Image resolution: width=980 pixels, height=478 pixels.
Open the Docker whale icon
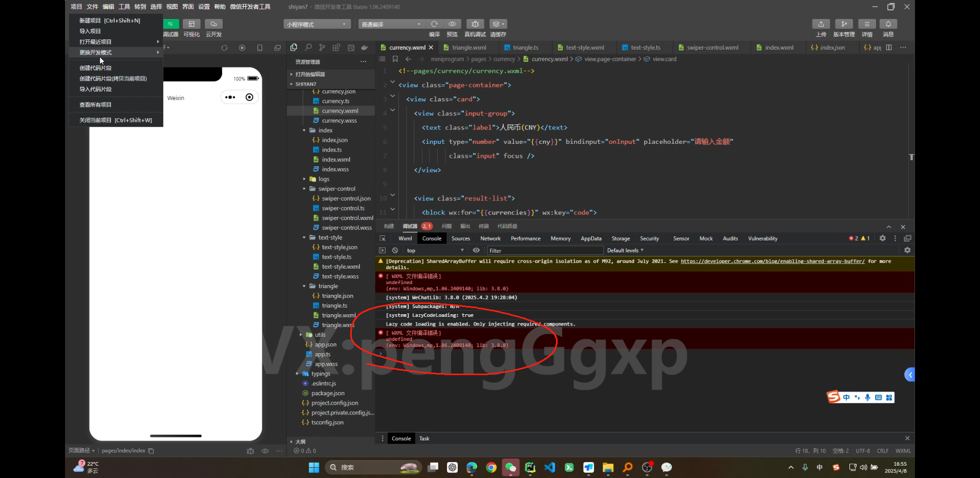point(365,48)
